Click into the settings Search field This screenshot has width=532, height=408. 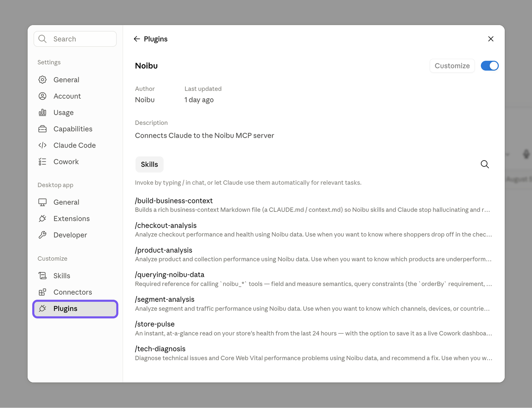pyautogui.click(x=75, y=39)
